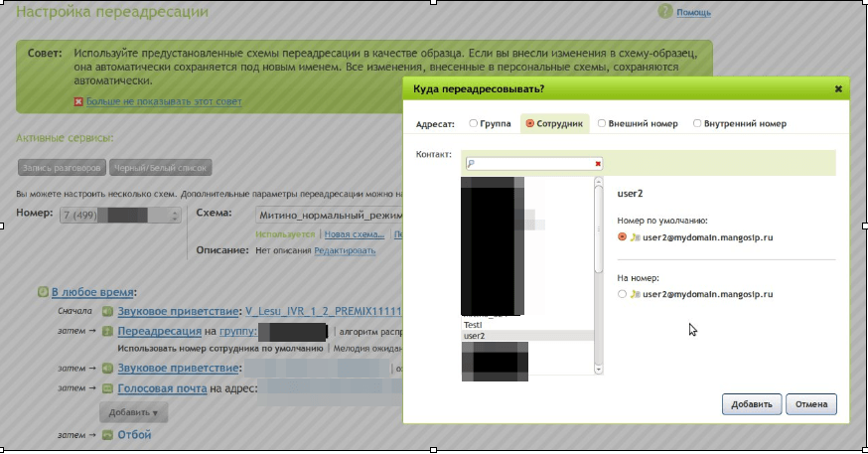Click the группу link in forwarding row
The height and width of the screenshot is (454, 868).
[238, 332]
